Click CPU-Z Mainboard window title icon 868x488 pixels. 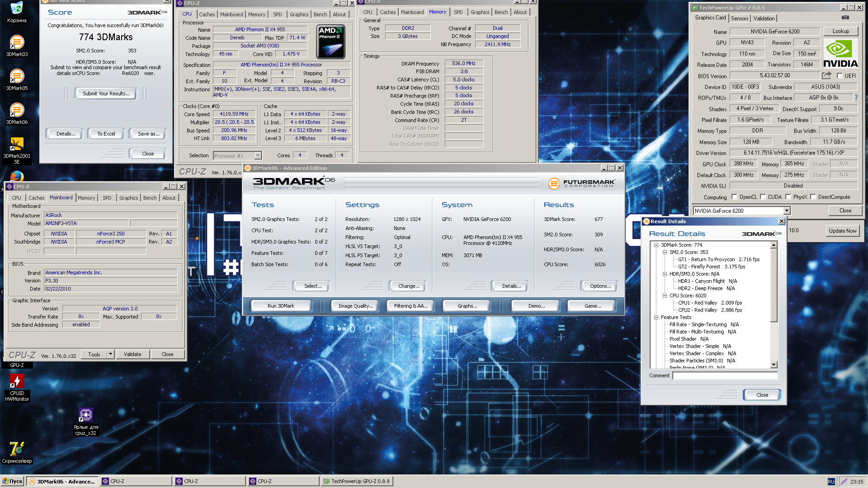(x=9, y=187)
